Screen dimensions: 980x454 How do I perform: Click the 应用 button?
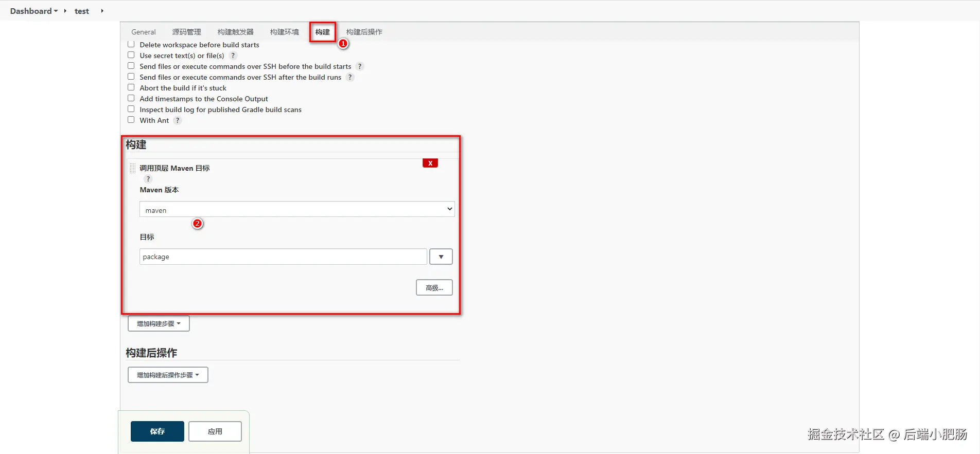click(215, 431)
